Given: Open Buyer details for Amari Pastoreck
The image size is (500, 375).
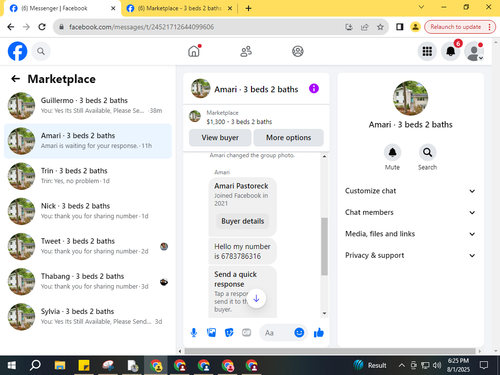Looking at the screenshot, I should [243, 221].
